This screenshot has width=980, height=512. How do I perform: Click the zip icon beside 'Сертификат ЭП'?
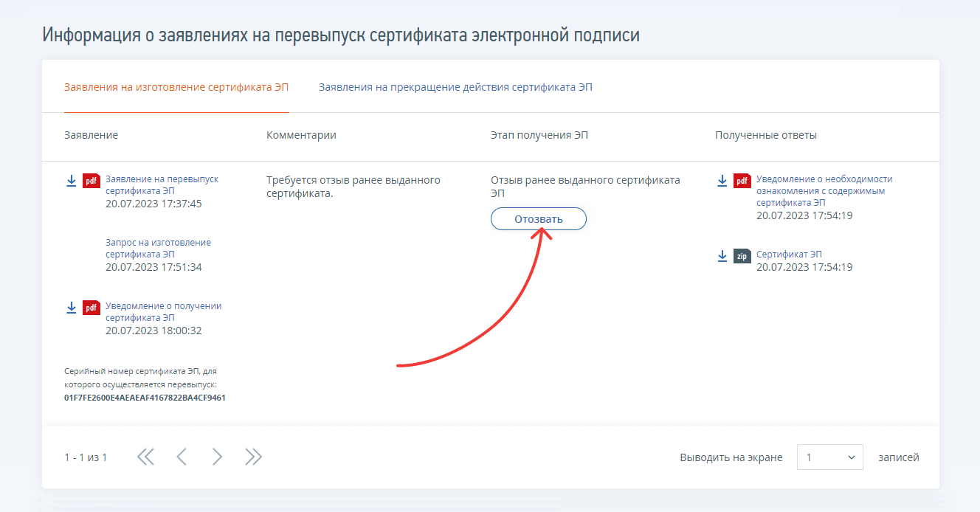pyautogui.click(x=742, y=256)
